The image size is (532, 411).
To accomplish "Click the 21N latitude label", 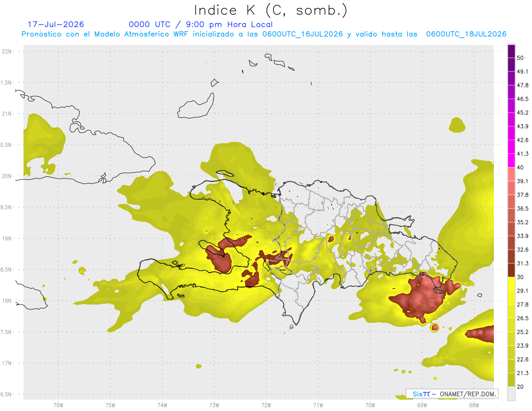I will pos(7,114).
